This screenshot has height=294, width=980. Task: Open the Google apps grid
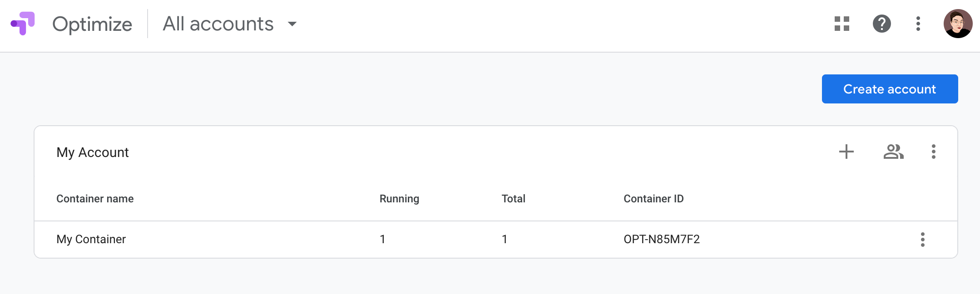841,24
